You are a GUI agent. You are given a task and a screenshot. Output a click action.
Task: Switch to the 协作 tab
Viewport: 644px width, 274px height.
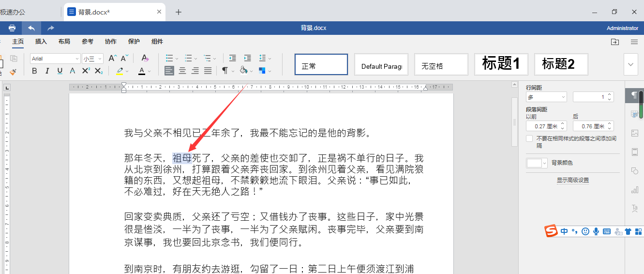111,42
